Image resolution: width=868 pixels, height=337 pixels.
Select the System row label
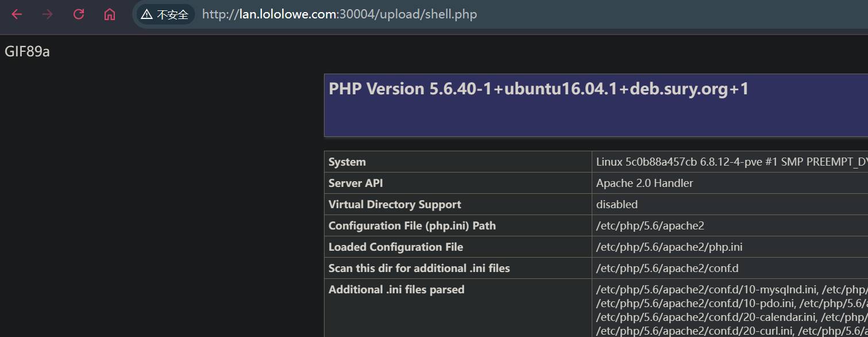347,162
